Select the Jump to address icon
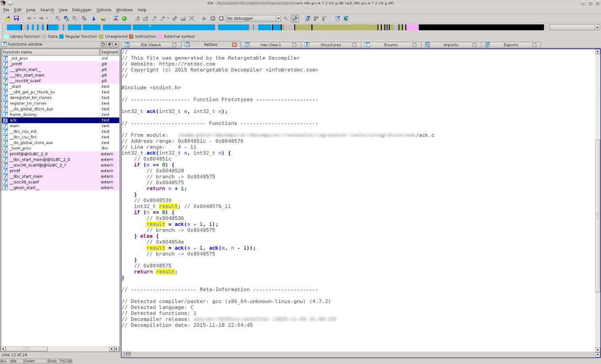Image resolution: width=601 pixels, height=364 pixels. (x=93, y=18)
